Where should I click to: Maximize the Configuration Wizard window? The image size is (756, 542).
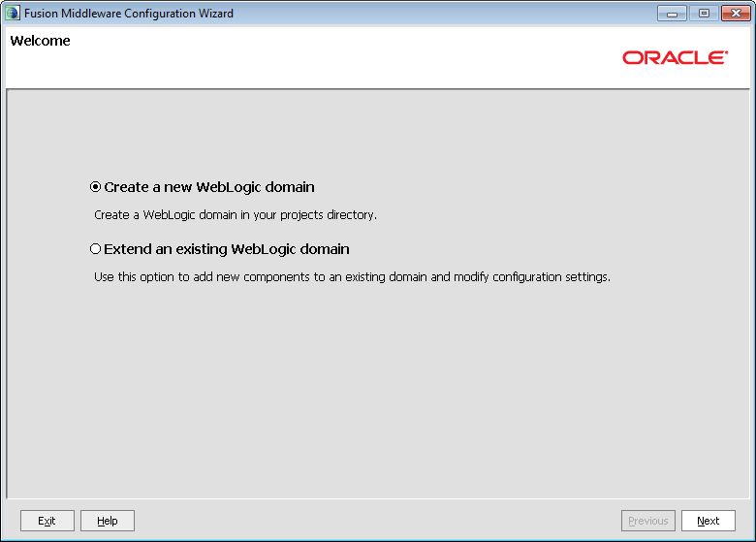pos(704,14)
